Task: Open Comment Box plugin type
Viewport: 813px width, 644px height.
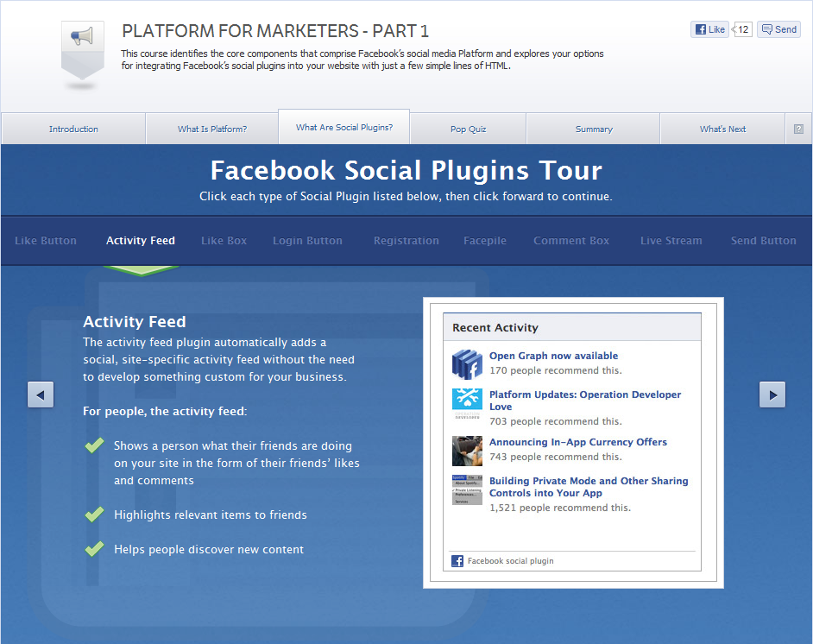Action: pyautogui.click(x=571, y=241)
